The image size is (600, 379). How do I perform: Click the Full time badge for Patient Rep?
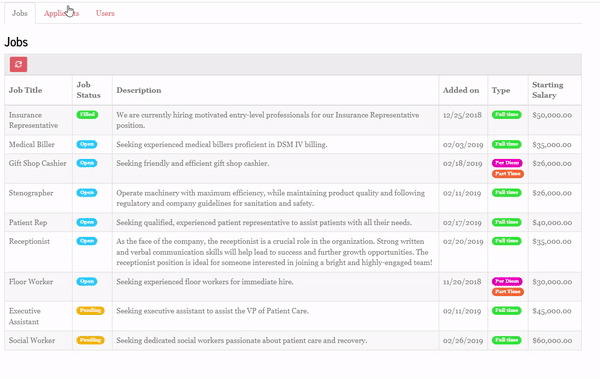pyautogui.click(x=507, y=222)
